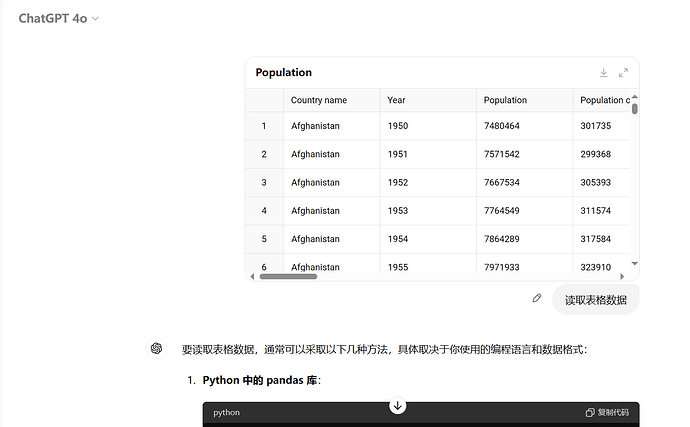This screenshot has height=427, width=690.
Task: Click the heading Python 中的 pandas 库
Action: coord(261,380)
